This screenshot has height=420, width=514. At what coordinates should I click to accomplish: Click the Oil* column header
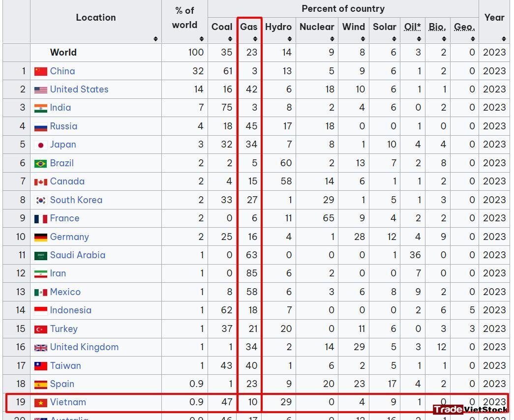point(412,27)
